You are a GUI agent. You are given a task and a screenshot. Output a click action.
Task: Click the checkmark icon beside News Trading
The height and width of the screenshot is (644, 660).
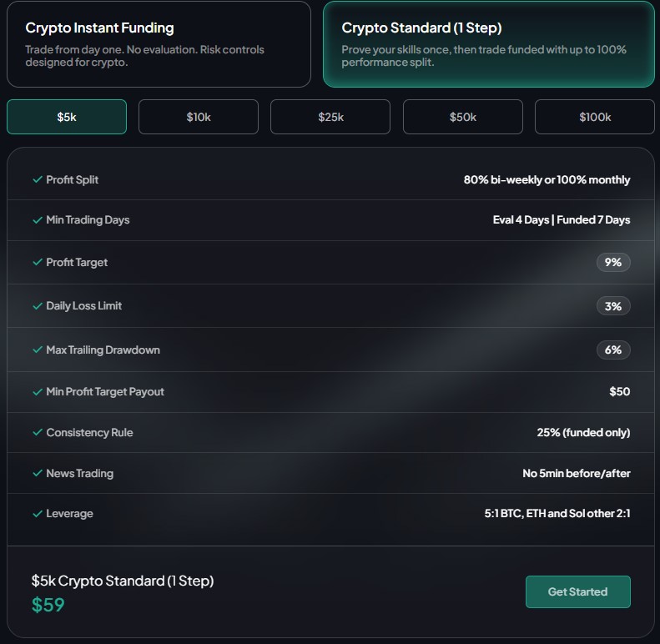tap(37, 474)
